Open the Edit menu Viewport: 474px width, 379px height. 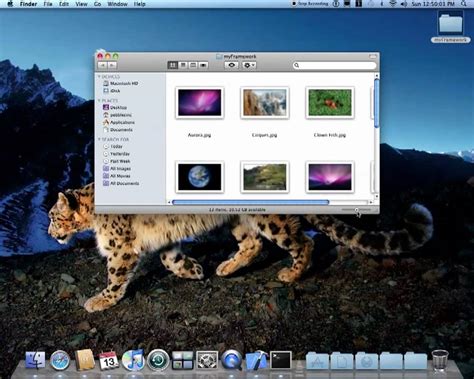pos(64,4)
